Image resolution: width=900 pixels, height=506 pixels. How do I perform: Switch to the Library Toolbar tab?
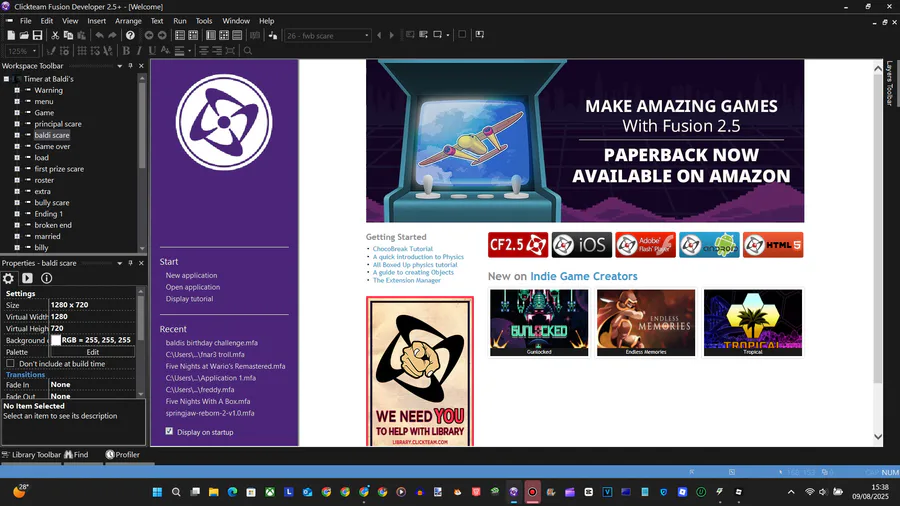click(x=32, y=454)
